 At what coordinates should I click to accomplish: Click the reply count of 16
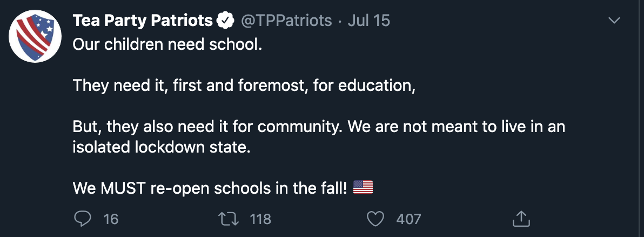tap(111, 219)
